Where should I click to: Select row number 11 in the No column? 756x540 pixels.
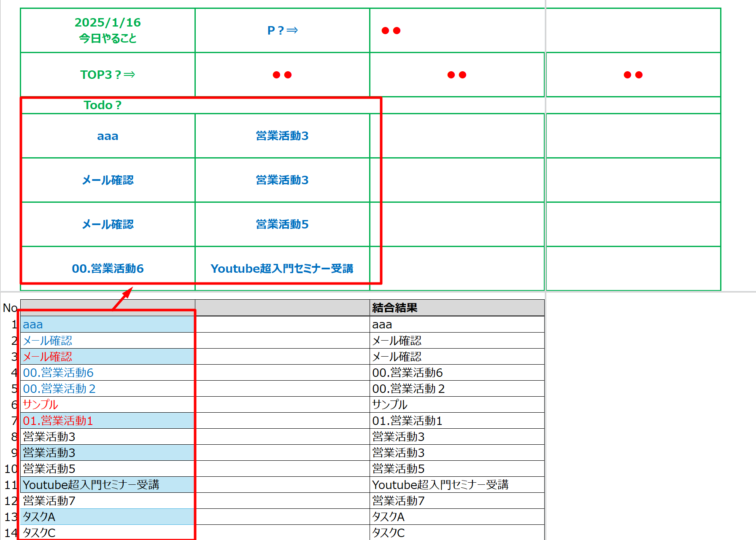point(11,485)
